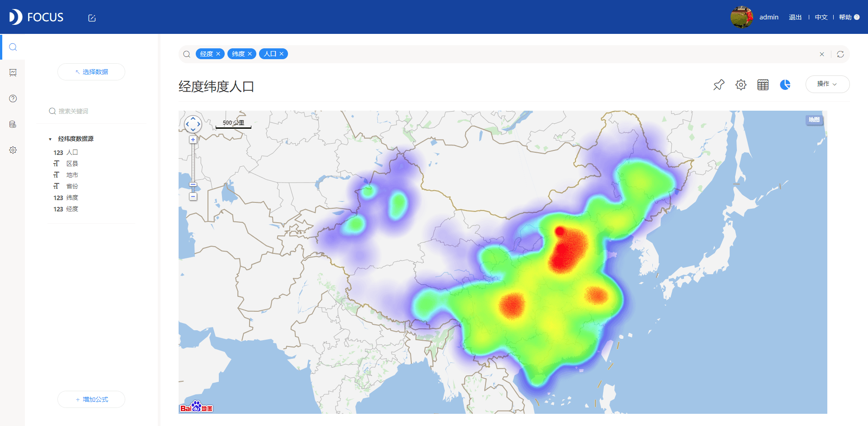Click 退出 to log out

click(x=795, y=17)
